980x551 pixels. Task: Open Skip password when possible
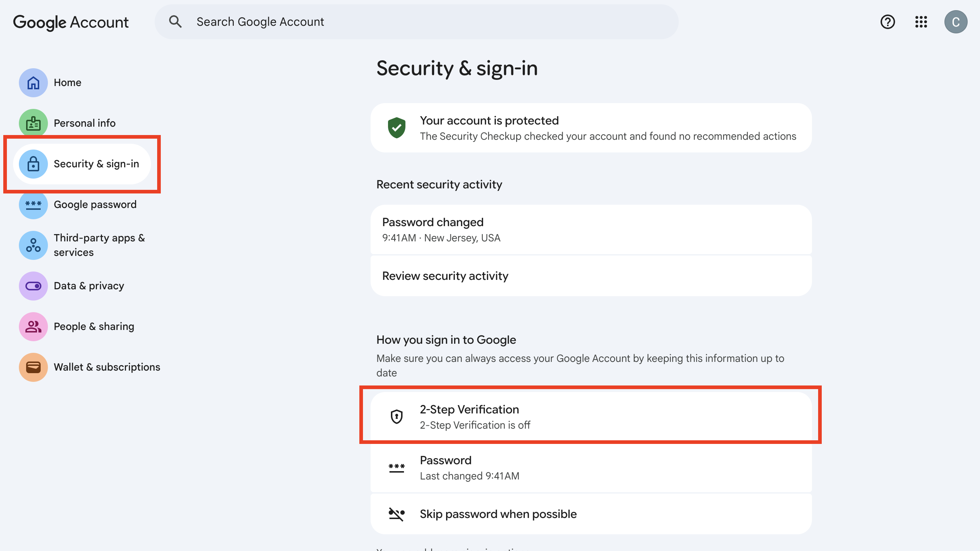591,514
